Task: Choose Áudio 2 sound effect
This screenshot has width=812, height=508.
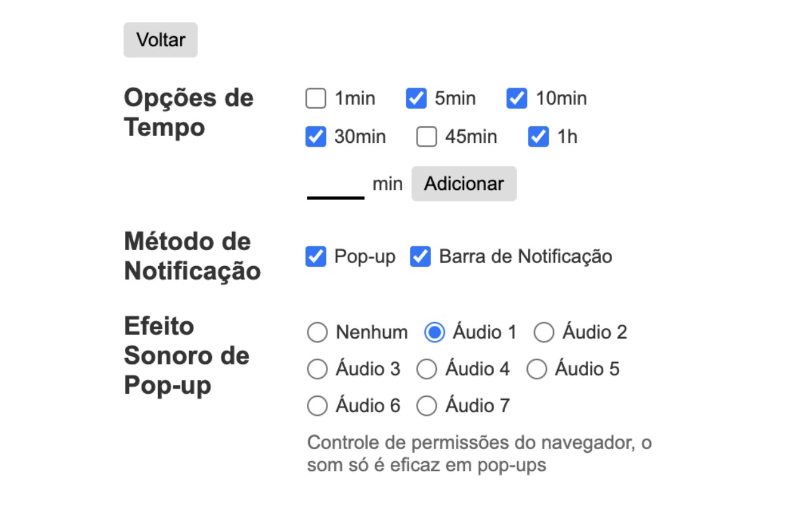Action: pos(544,332)
